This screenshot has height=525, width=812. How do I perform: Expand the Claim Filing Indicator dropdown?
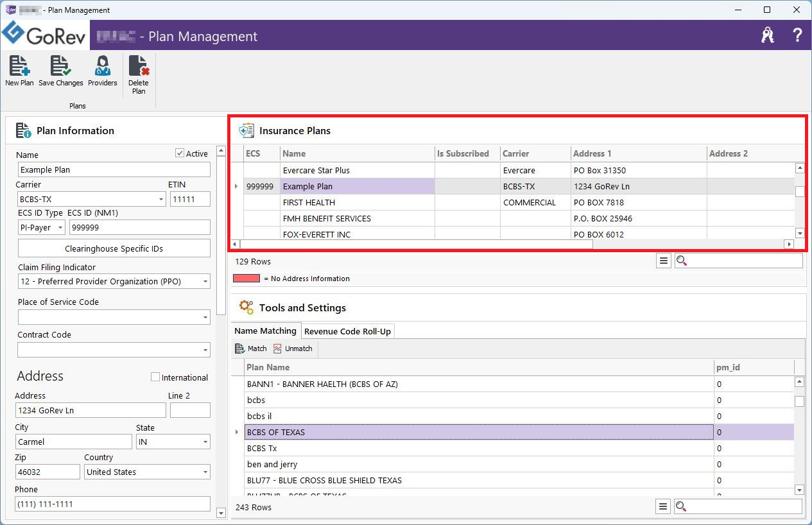click(205, 282)
